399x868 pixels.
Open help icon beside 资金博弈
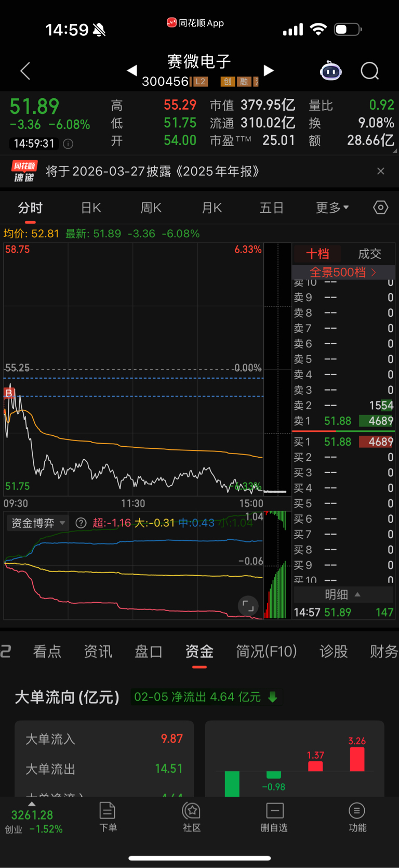(x=81, y=523)
